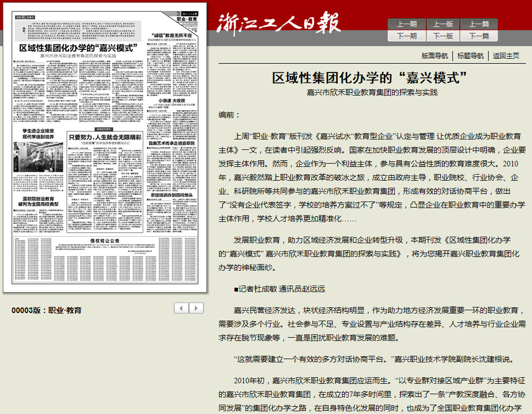Click the 上一版 previous page button

tap(443, 24)
